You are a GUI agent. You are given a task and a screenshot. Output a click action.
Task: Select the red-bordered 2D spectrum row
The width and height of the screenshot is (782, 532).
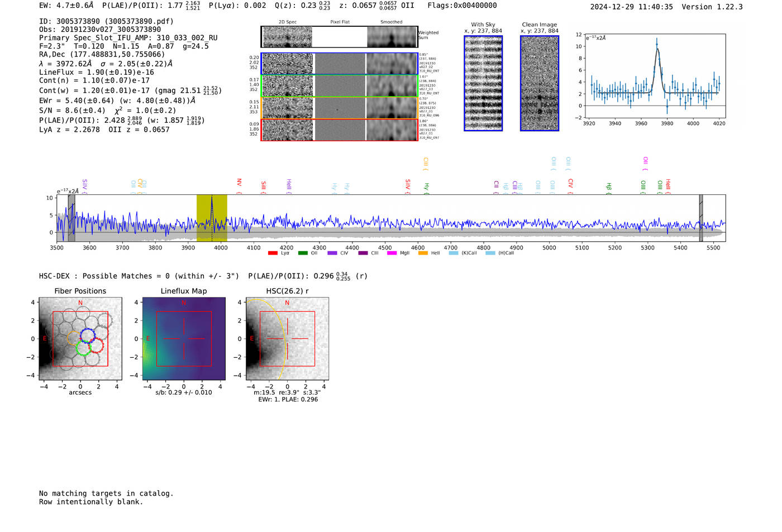340,130
